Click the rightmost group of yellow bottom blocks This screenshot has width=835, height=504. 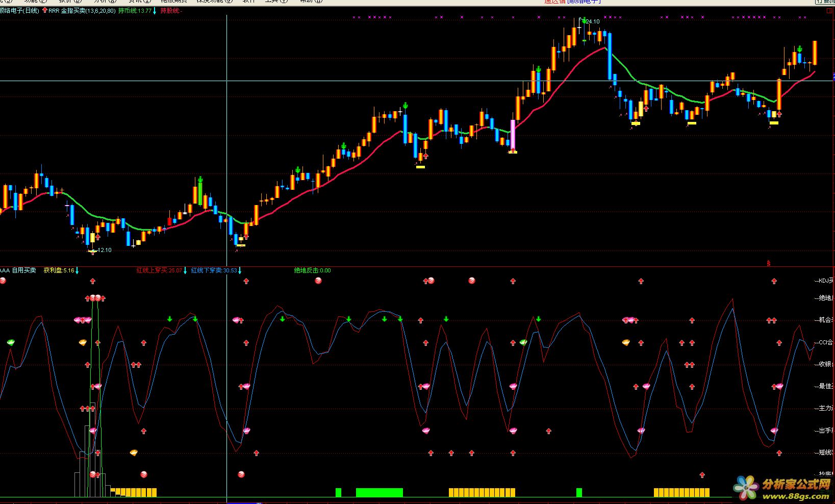[681, 492]
